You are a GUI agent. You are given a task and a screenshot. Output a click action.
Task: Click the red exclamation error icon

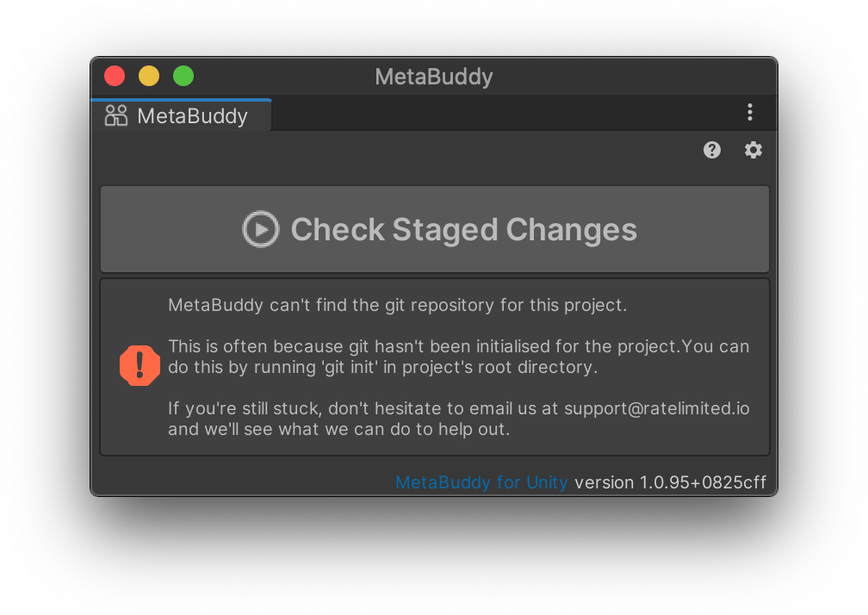(x=139, y=366)
